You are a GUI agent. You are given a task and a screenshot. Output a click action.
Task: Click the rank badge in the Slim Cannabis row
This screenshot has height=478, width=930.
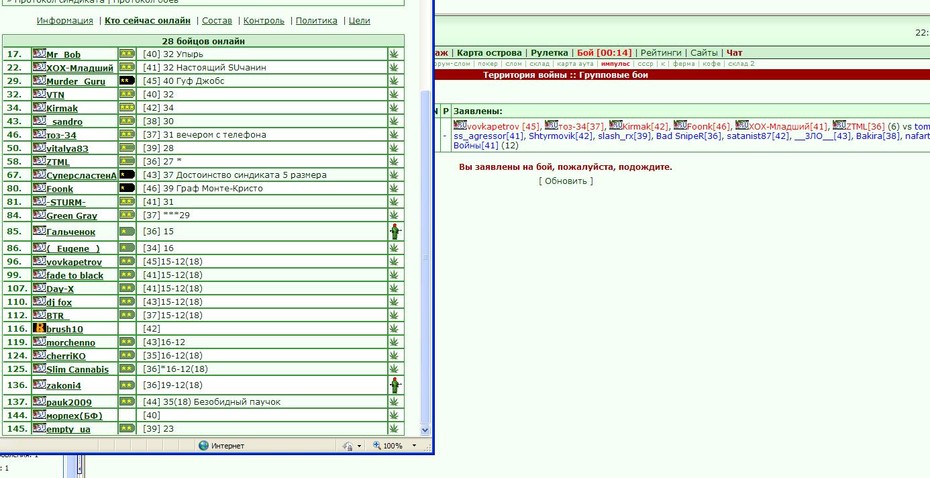click(127, 368)
